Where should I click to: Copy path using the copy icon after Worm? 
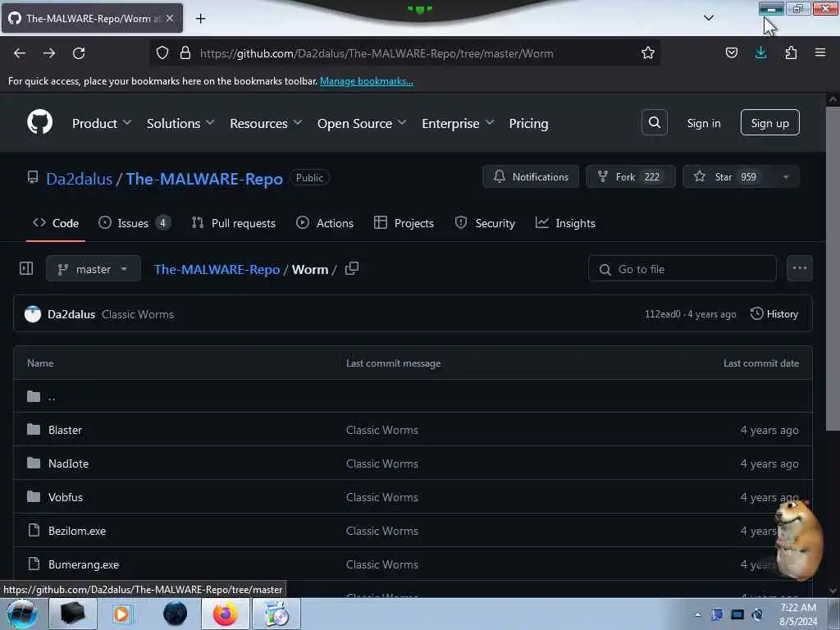(352, 268)
